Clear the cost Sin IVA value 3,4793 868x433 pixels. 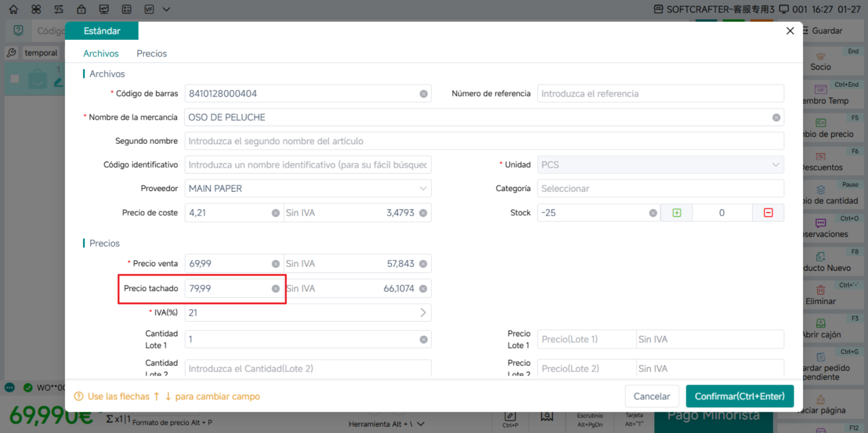coord(423,213)
